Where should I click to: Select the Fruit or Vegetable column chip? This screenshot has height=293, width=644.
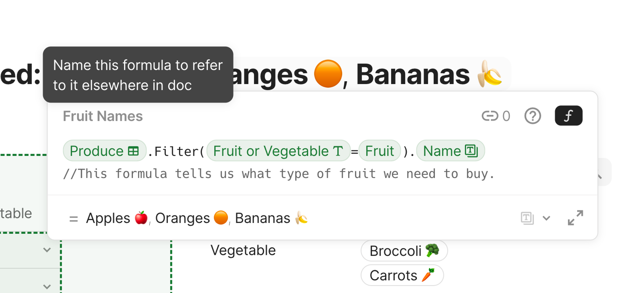tap(279, 151)
